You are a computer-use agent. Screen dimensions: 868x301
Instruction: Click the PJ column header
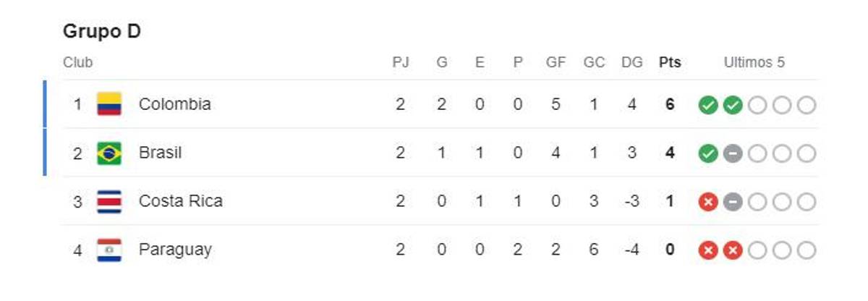[x=400, y=63]
